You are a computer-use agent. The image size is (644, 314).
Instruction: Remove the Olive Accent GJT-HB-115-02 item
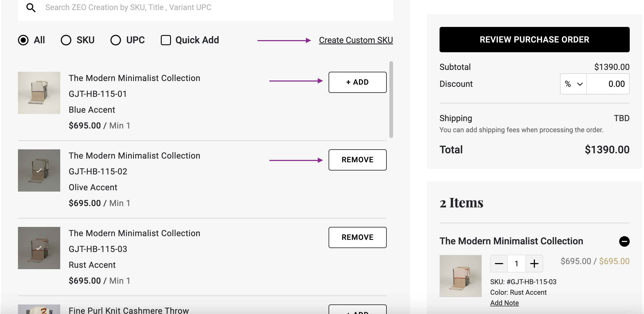(357, 160)
